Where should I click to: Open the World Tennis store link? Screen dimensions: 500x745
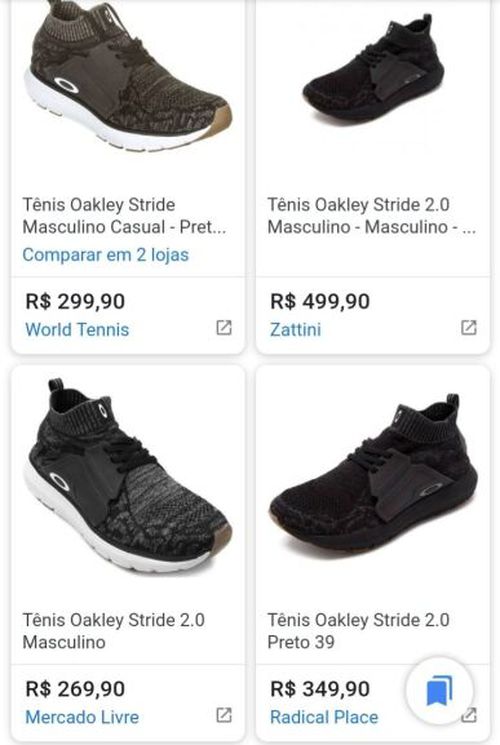click(77, 329)
